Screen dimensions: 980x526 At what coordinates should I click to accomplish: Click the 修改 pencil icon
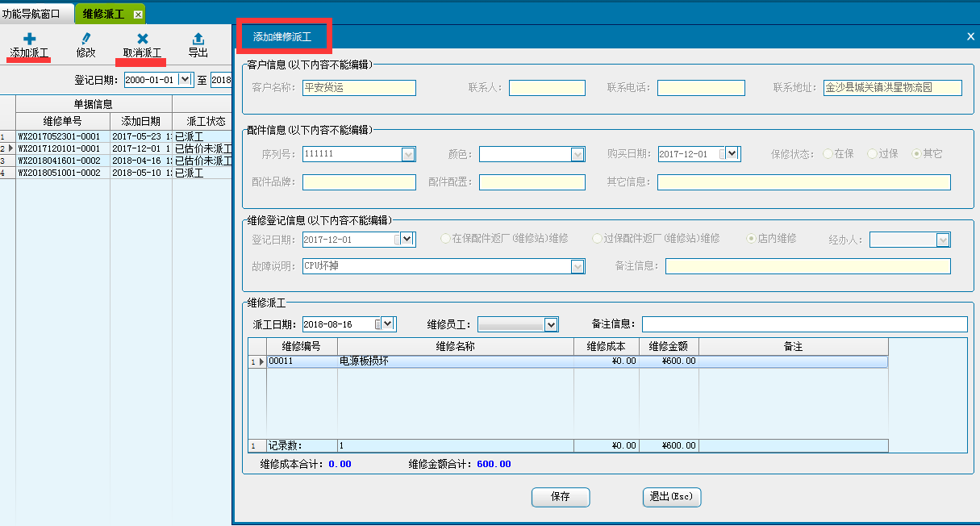pos(85,39)
